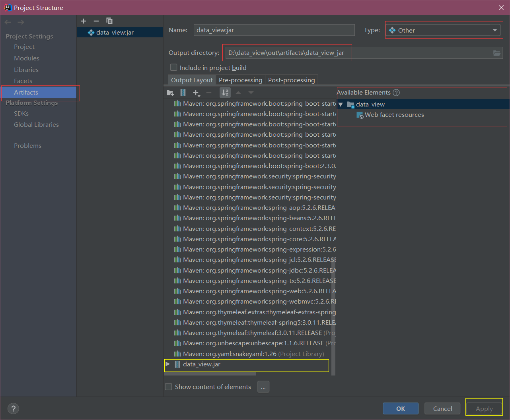Viewport: 510px width, 420px height.
Task: Go forward using the right arrow
Action: click(x=21, y=22)
